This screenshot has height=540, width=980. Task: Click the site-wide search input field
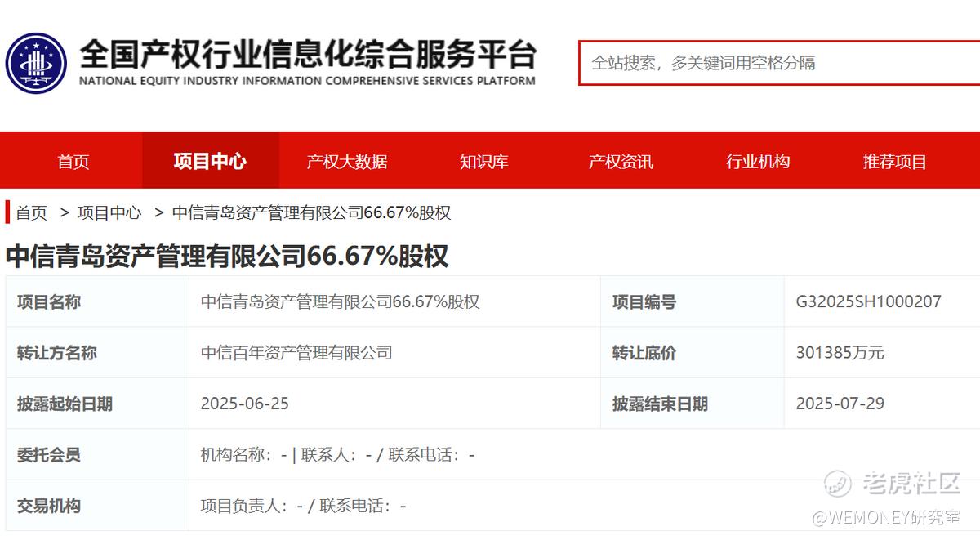click(779, 63)
